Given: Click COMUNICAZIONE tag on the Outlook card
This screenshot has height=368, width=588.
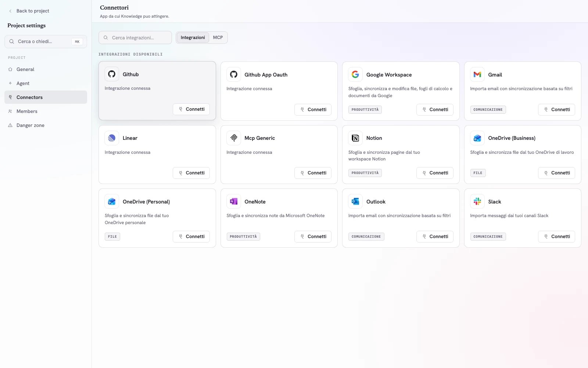Looking at the screenshot, I should click(366, 237).
